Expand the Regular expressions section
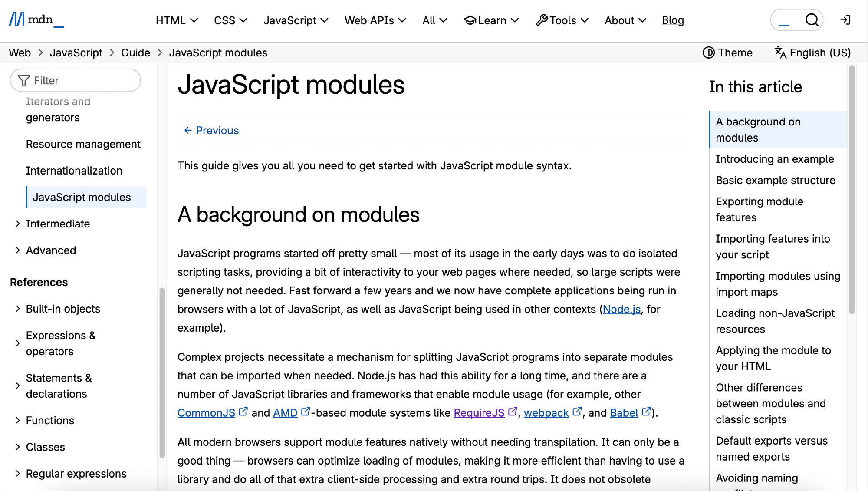 point(18,474)
